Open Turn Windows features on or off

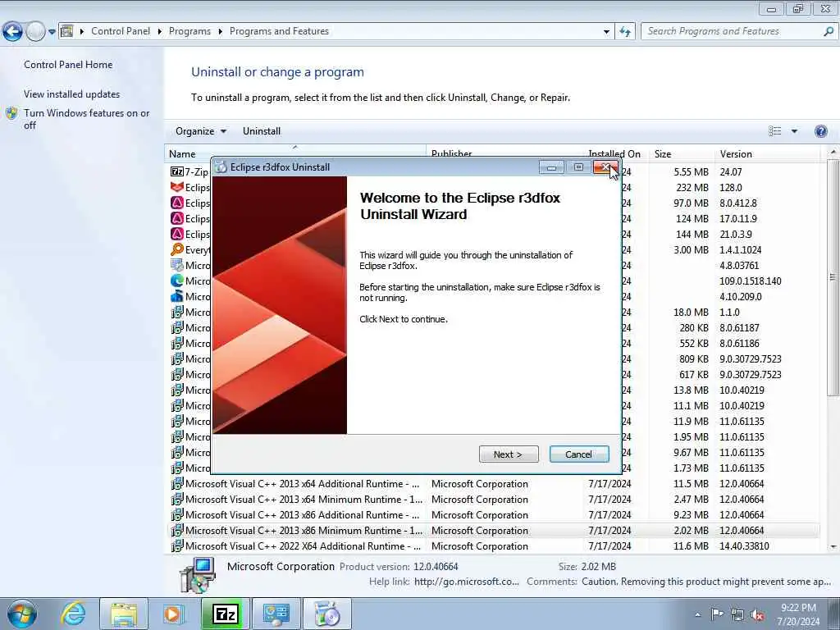click(87, 119)
